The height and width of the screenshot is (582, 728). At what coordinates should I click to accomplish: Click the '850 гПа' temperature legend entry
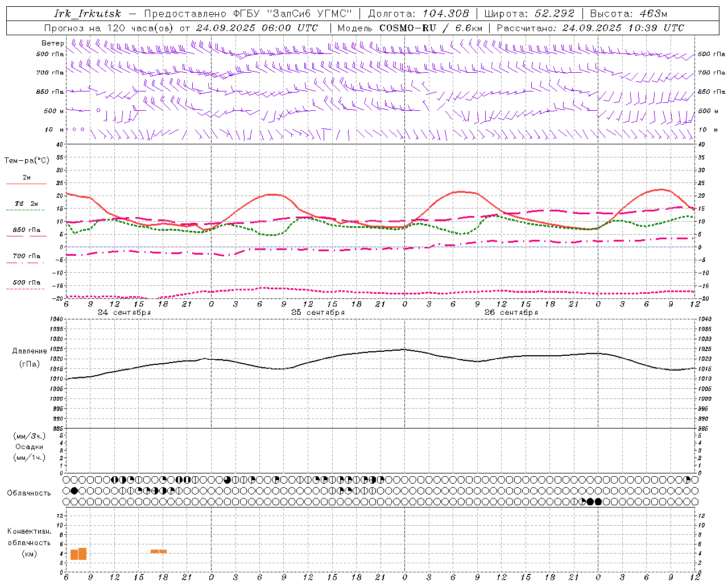(27, 230)
